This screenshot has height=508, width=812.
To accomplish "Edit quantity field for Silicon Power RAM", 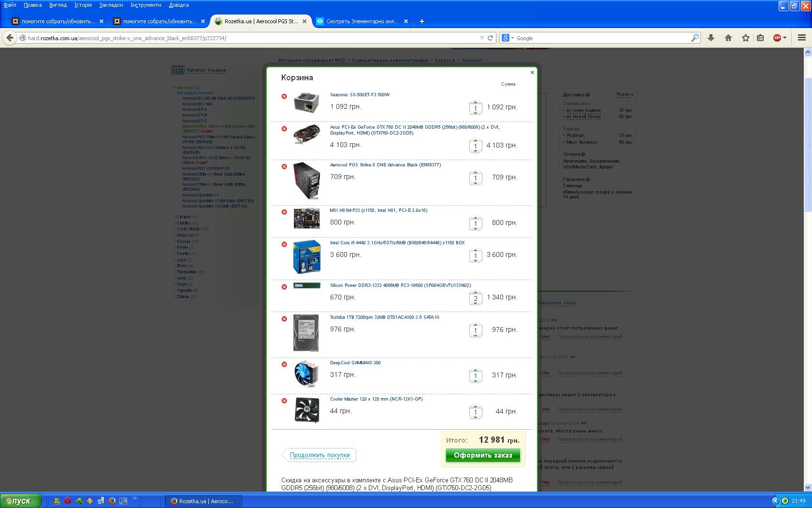I will click(476, 299).
